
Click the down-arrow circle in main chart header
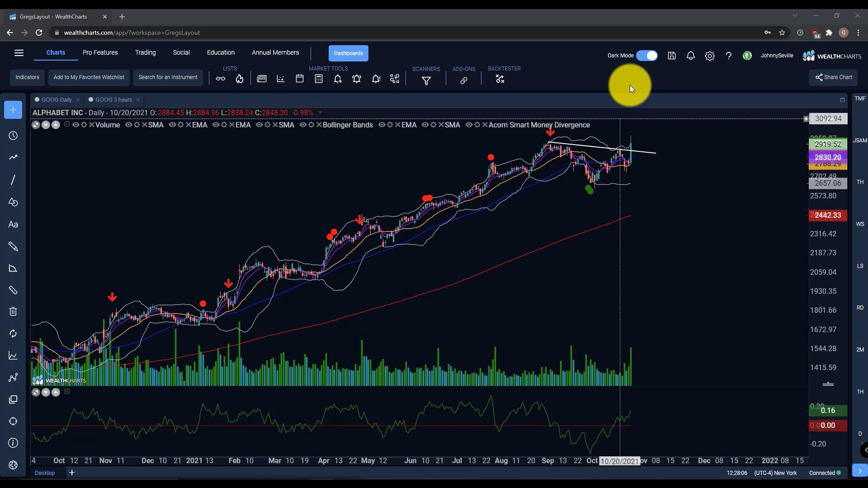coord(46,125)
